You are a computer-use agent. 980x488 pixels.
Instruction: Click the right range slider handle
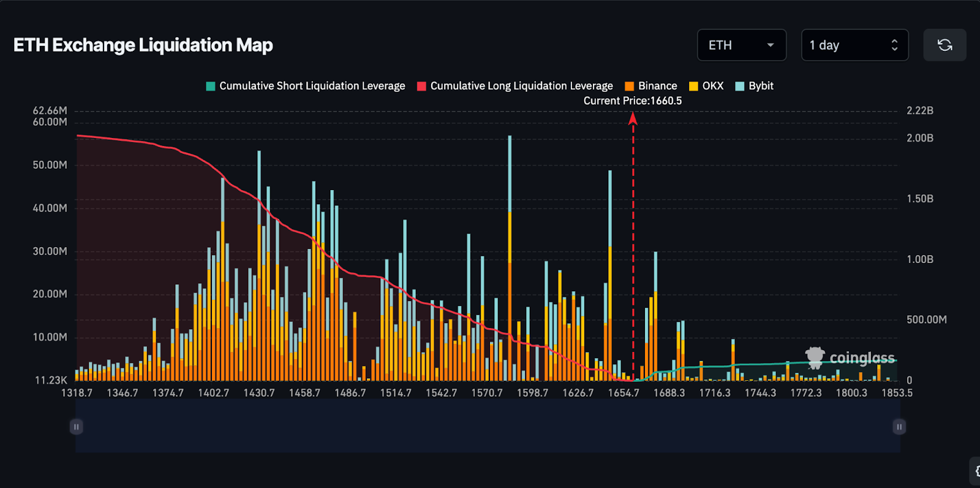899,427
